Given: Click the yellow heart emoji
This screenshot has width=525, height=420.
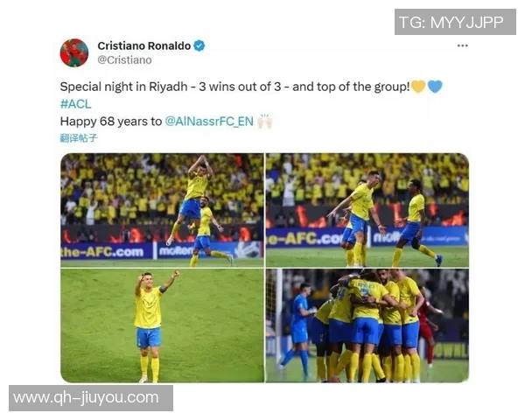Looking at the screenshot, I should click(418, 87).
